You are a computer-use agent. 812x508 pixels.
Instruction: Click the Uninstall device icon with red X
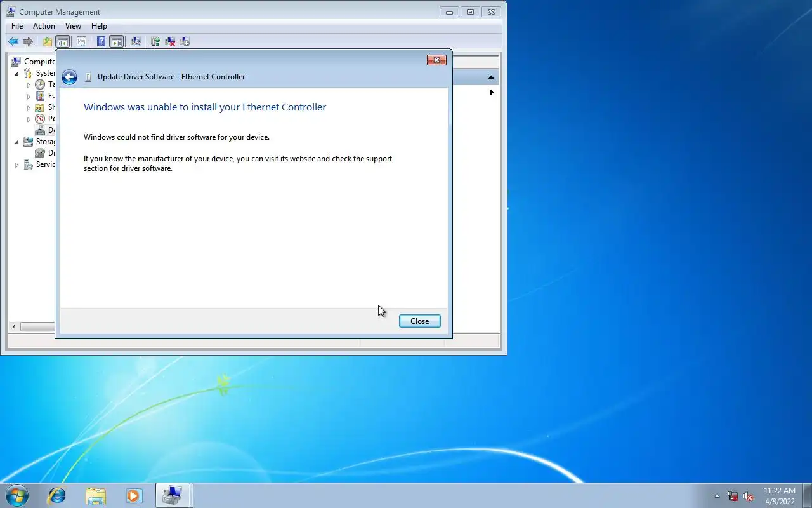point(170,41)
